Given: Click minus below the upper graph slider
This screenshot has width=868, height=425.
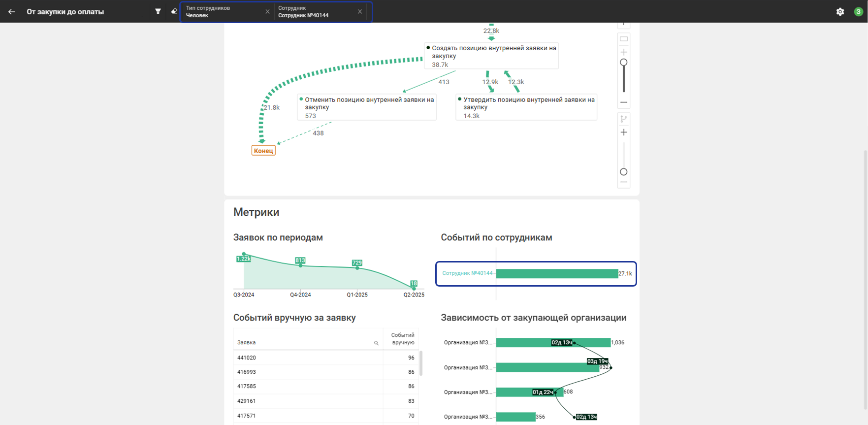Looking at the screenshot, I should [624, 102].
